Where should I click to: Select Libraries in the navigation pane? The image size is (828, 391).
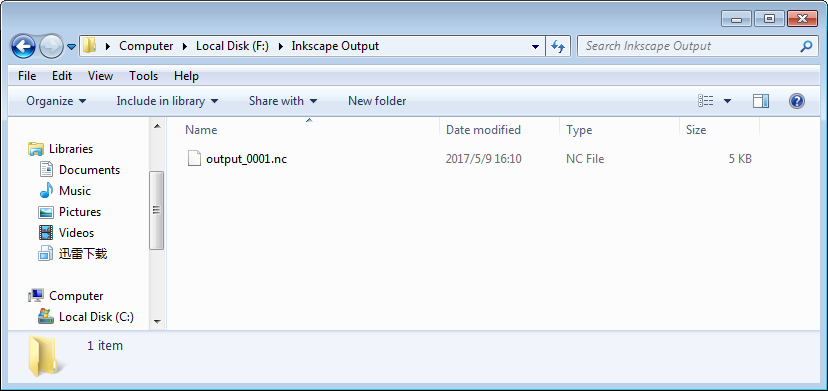coord(71,149)
